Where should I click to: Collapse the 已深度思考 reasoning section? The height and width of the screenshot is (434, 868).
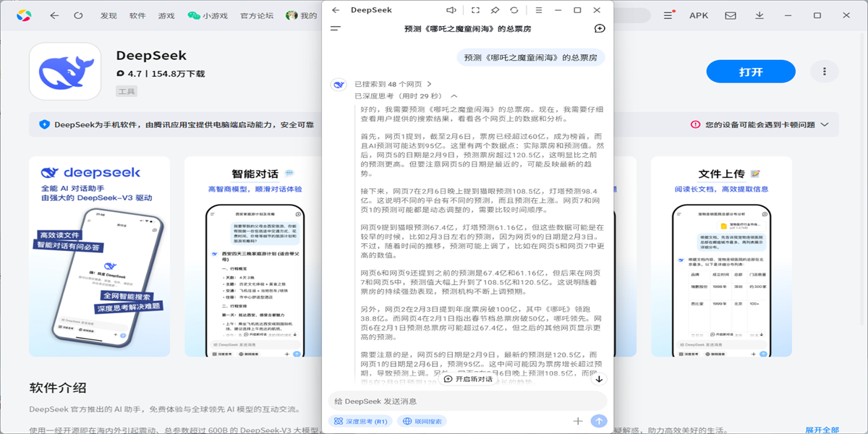click(455, 95)
